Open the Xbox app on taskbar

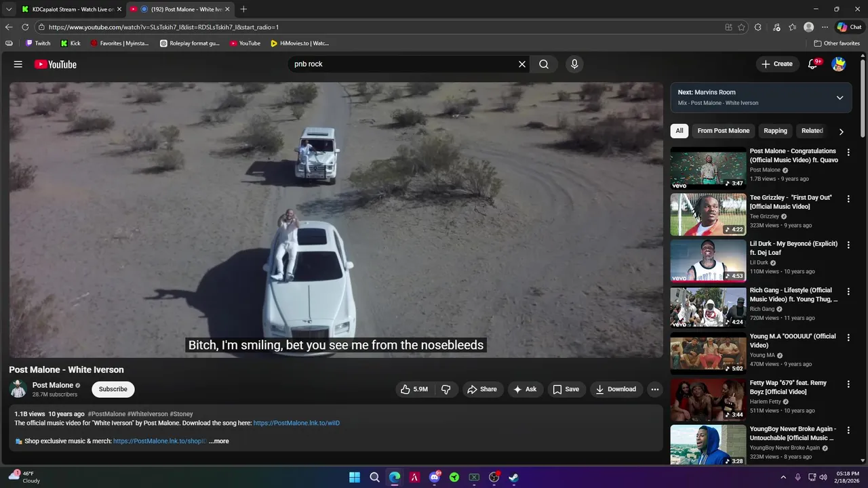pyautogui.click(x=474, y=477)
